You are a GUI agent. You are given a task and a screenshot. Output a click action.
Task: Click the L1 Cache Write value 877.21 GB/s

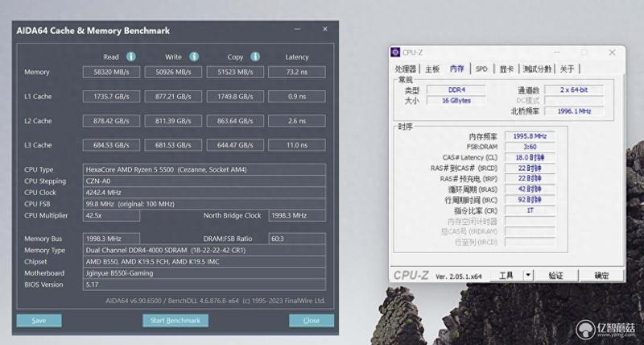tap(173, 97)
